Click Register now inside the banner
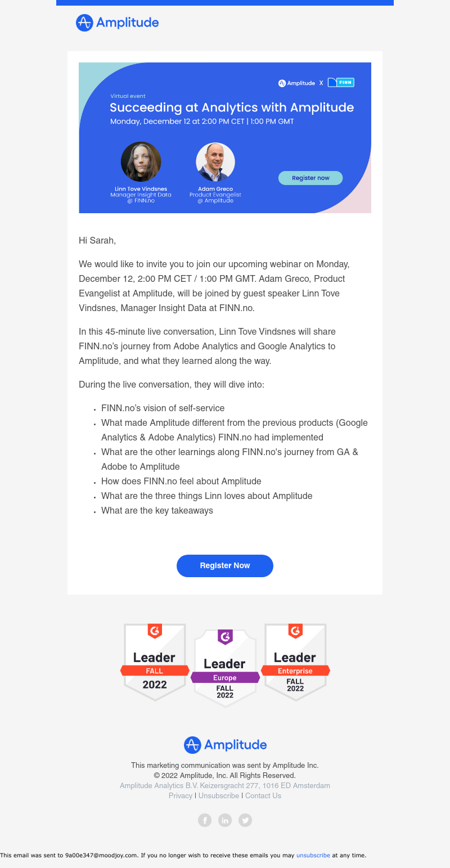This screenshot has height=868, width=450. coord(310,178)
